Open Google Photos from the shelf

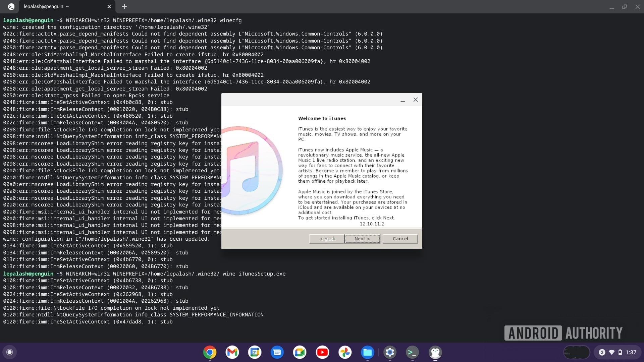click(x=345, y=352)
